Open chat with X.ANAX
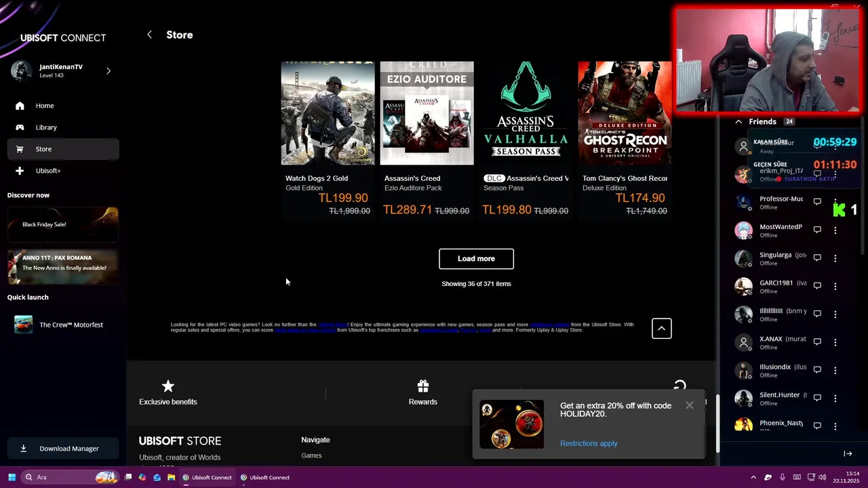 817,342
